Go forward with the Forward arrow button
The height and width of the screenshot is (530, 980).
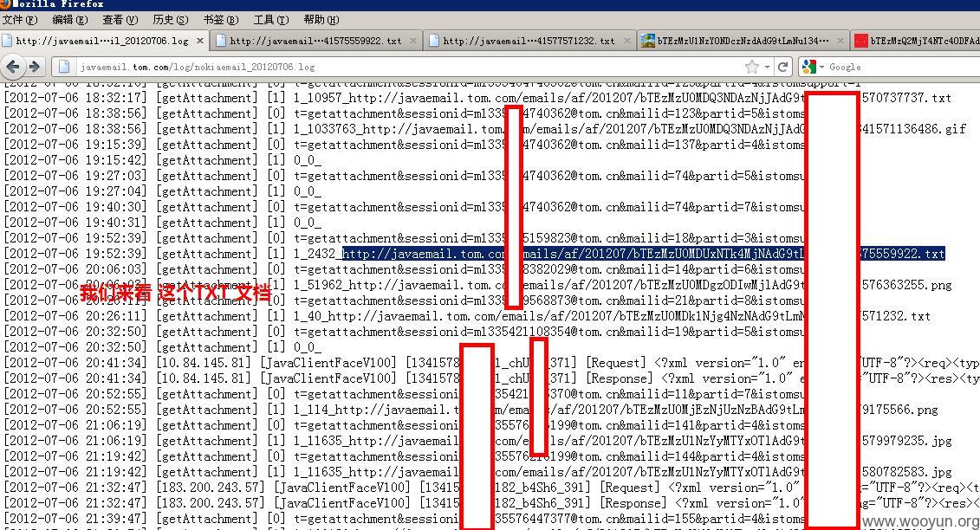click(x=35, y=66)
